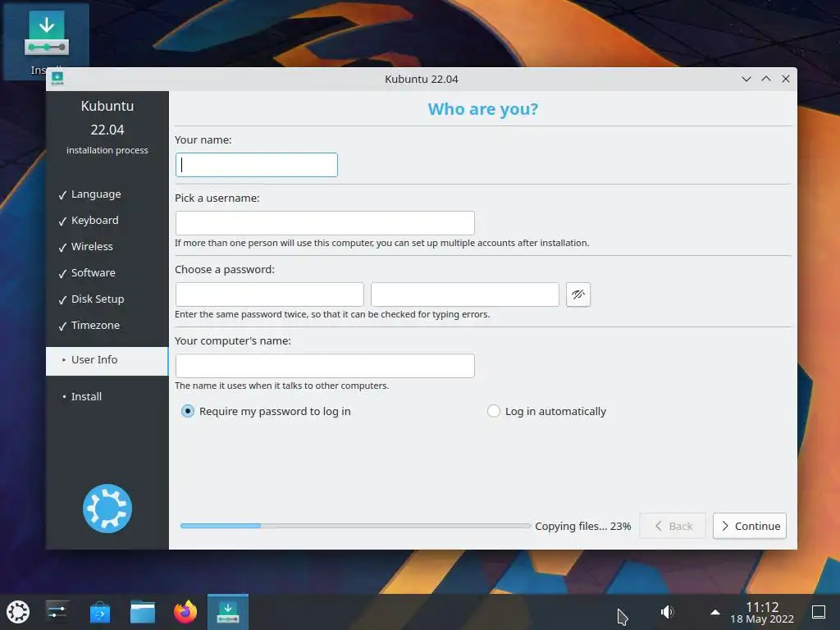The height and width of the screenshot is (630, 840).
Task: Click the computer's name field
Action: pyautogui.click(x=325, y=366)
